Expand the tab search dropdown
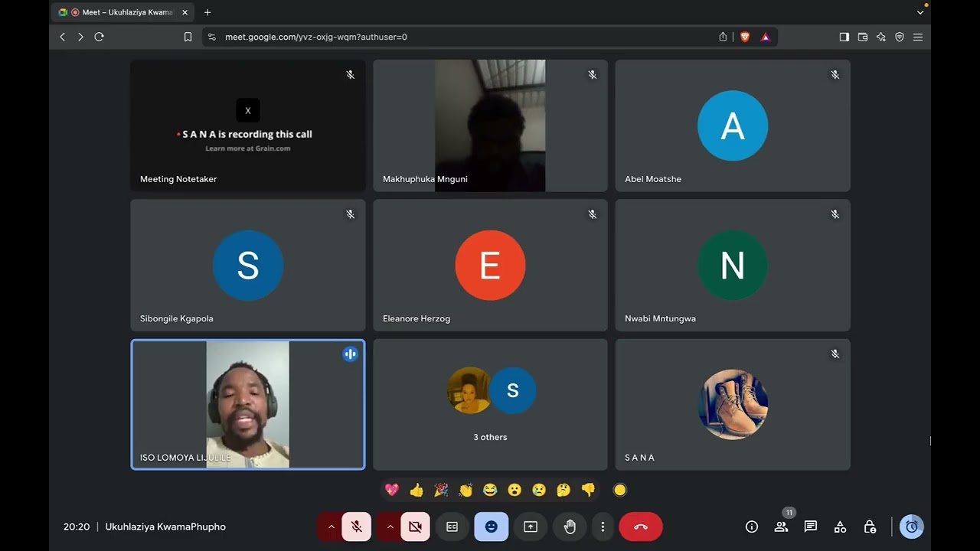 tap(920, 12)
